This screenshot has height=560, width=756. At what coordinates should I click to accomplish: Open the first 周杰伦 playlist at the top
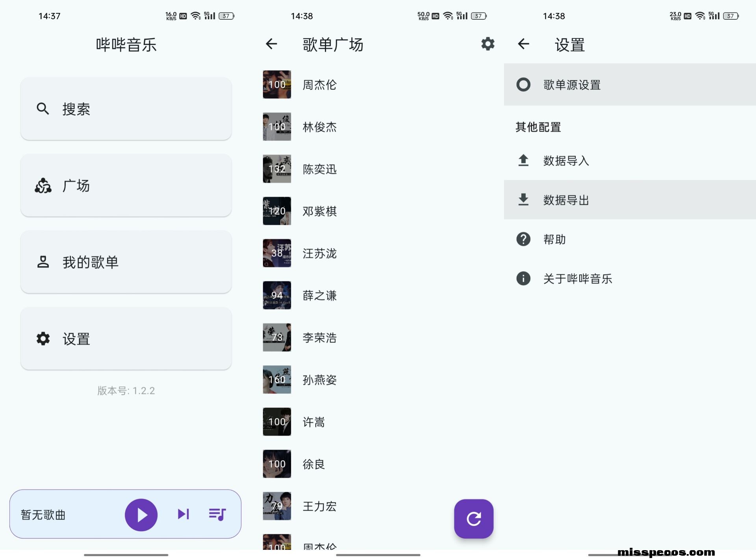(378, 85)
